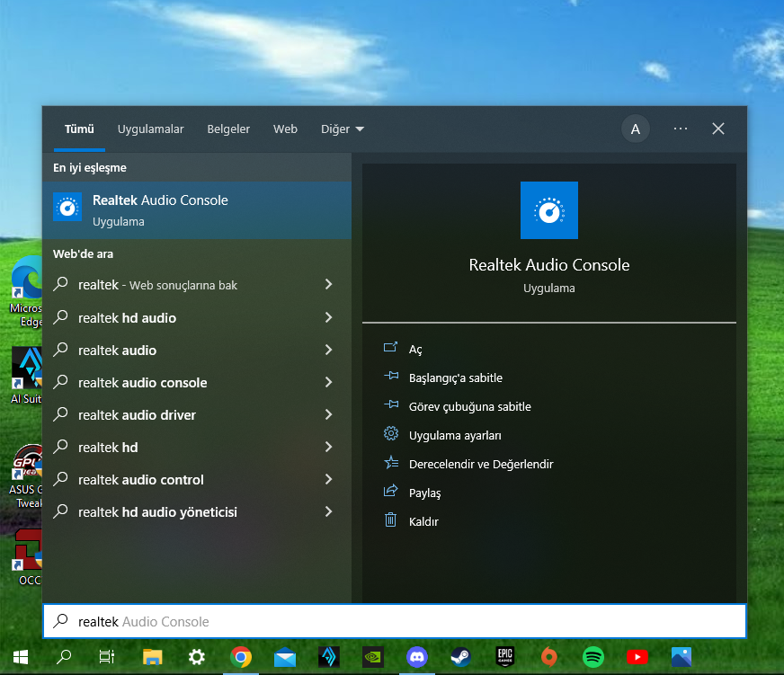
Task: Select the AI Suite desktop shortcut
Action: click(26, 376)
